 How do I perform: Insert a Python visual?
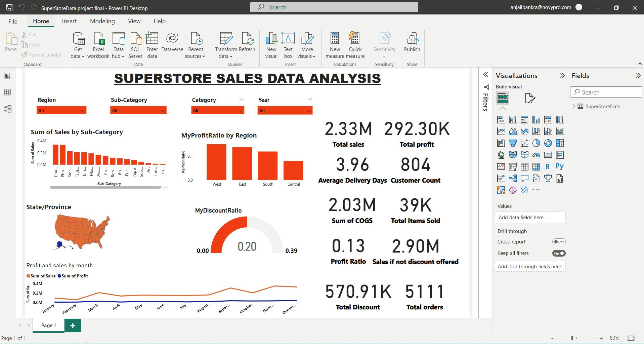click(x=560, y=166)
